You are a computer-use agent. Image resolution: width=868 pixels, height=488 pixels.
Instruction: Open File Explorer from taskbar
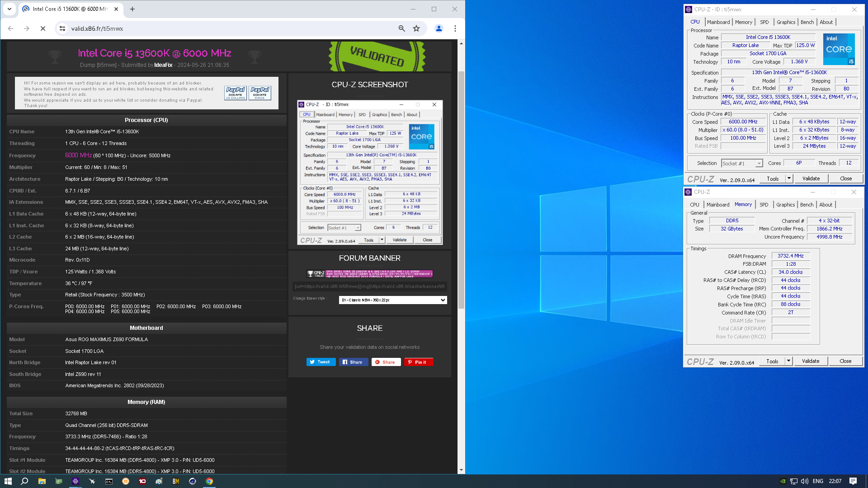click(42, 481)
